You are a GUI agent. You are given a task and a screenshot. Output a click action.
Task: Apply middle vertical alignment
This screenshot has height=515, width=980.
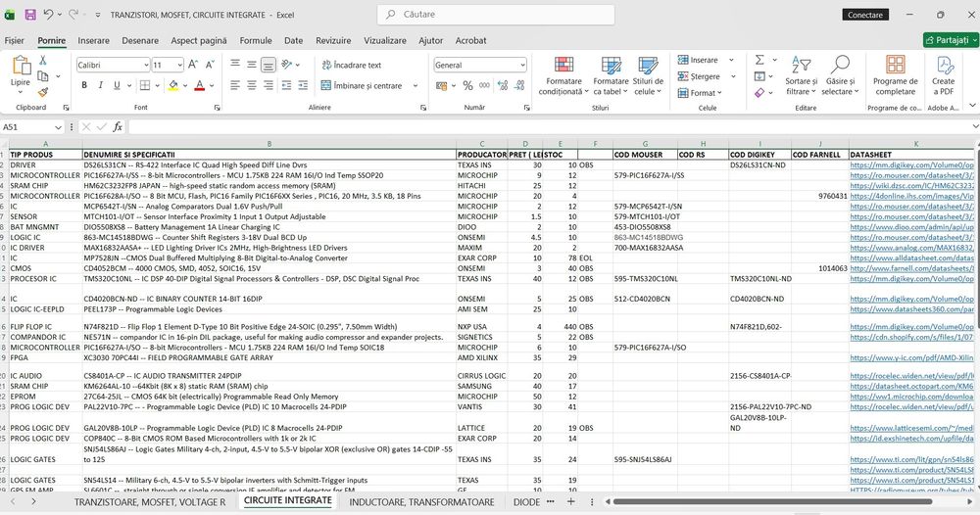(x=251, y=65)
